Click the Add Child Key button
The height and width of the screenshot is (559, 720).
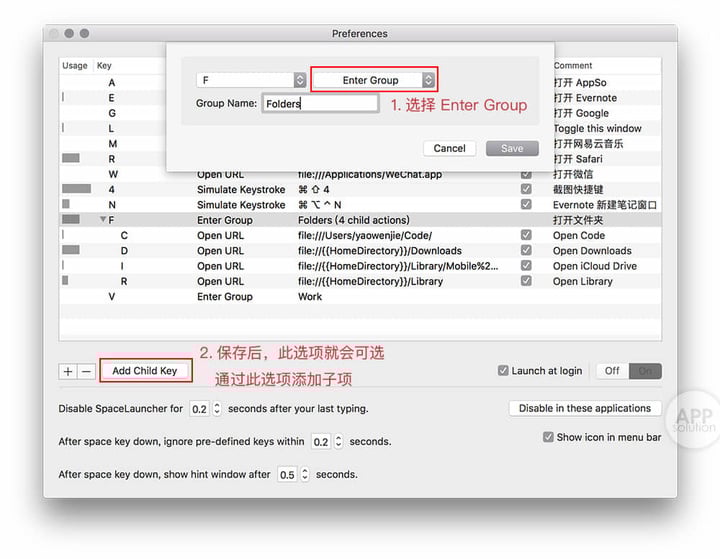coord(145,371)
